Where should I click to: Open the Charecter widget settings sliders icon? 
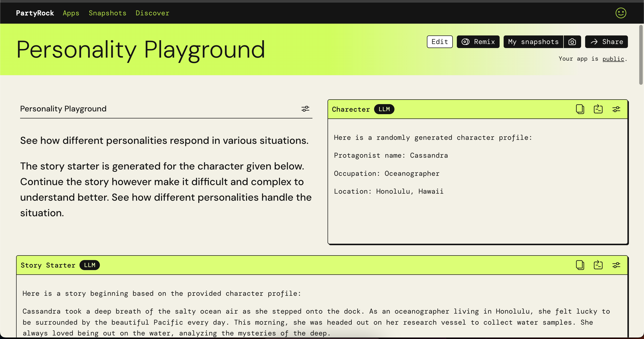tap(616, 109)
